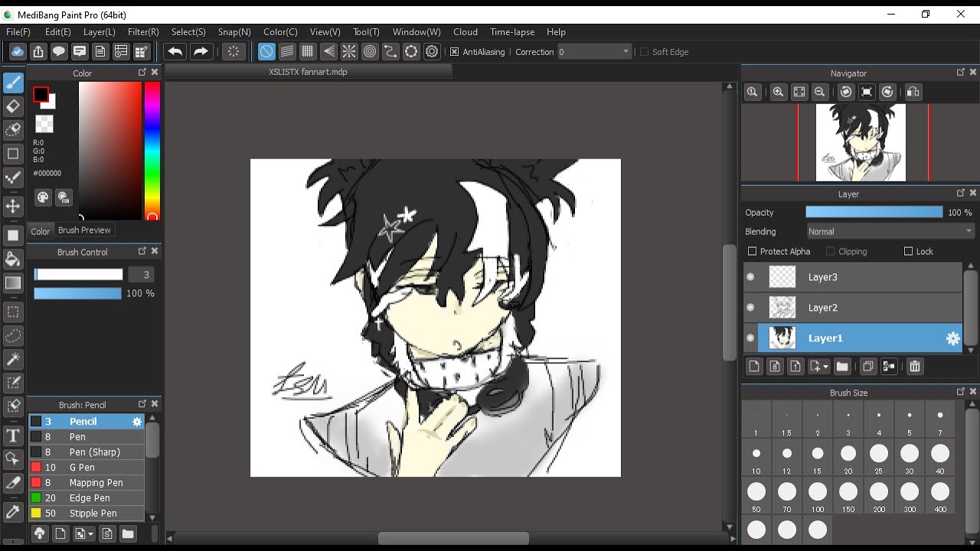Open the Time-lapse menu
The width and height of the screenshot is (980, 551).
coord(512,32)
